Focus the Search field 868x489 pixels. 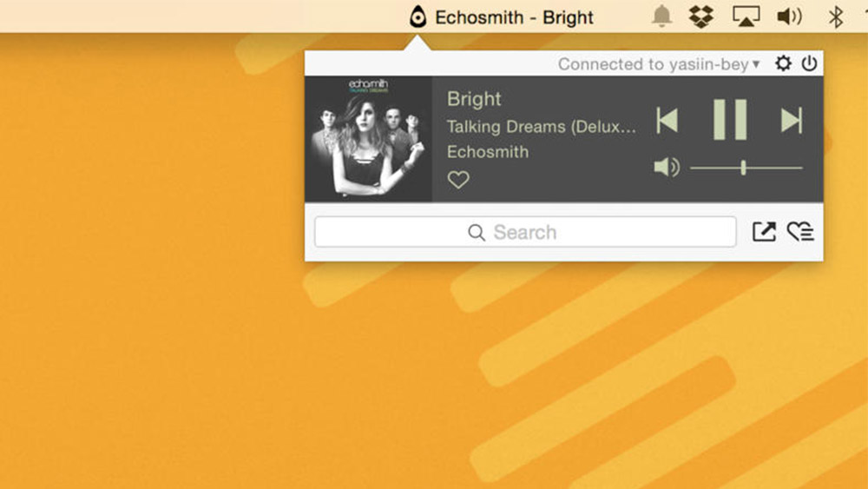tap(525, 232)
